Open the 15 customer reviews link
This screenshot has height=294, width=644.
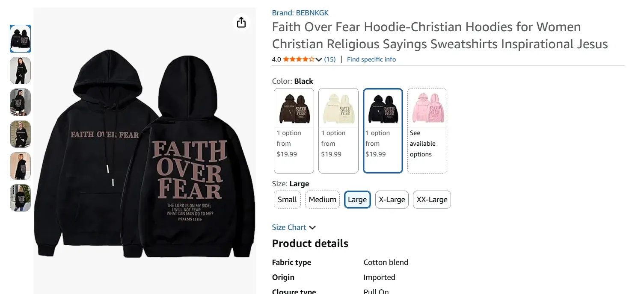click(x=329, y=59)
